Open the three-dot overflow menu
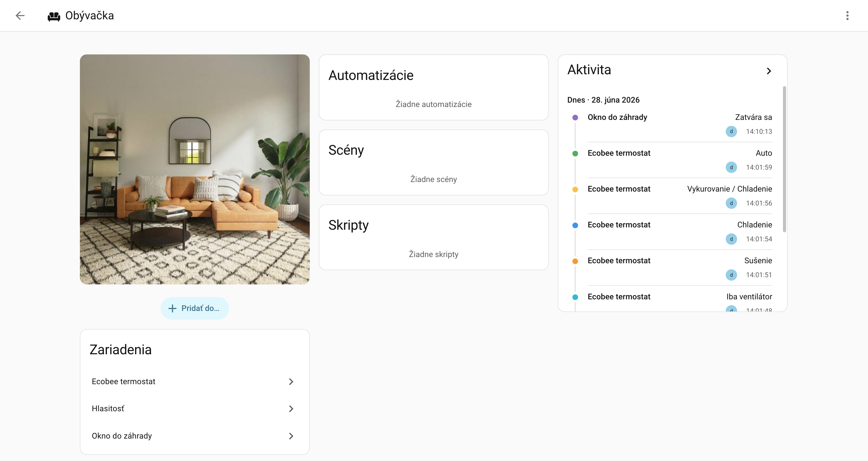Screen dimensions: 868x461 point(847,15)
